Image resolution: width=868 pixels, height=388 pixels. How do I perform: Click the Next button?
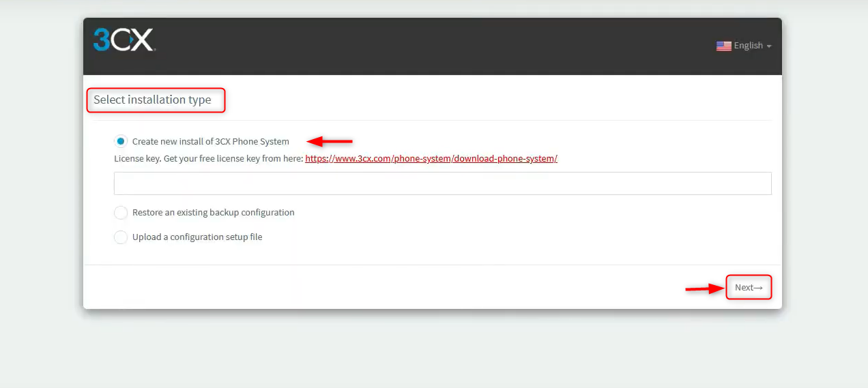click(x=749, y=288)
